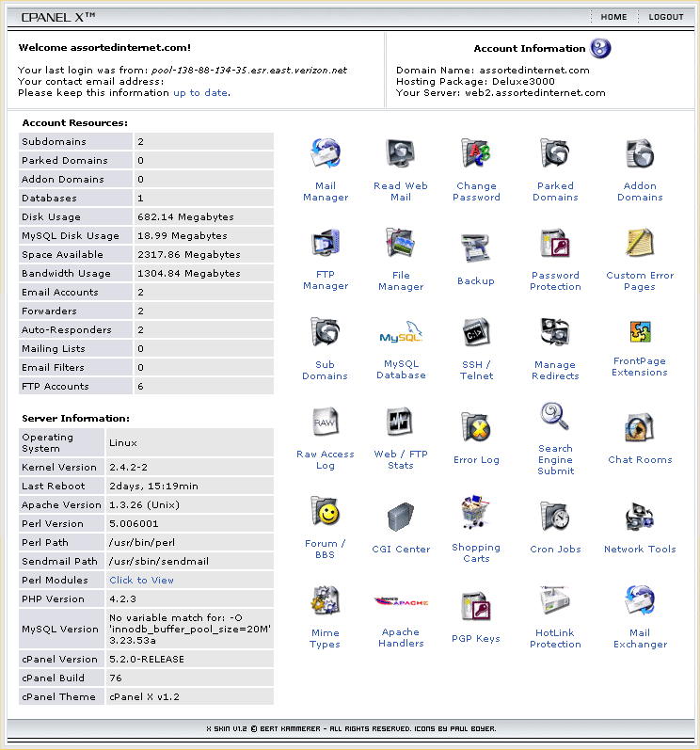700x750 pixels.
Task: Open the Chat Rooms icon
Action: pyautogui.click(x=640, y=427)
